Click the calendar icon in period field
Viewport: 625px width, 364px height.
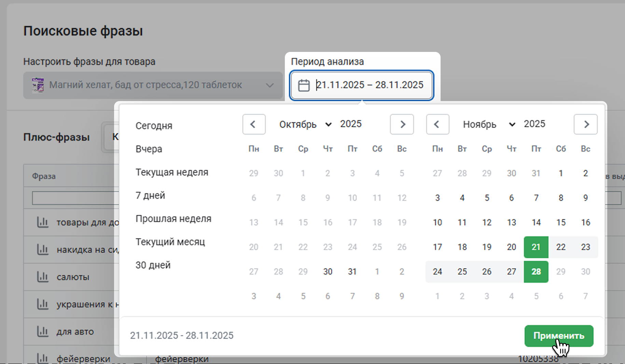(x=304, y=85)
